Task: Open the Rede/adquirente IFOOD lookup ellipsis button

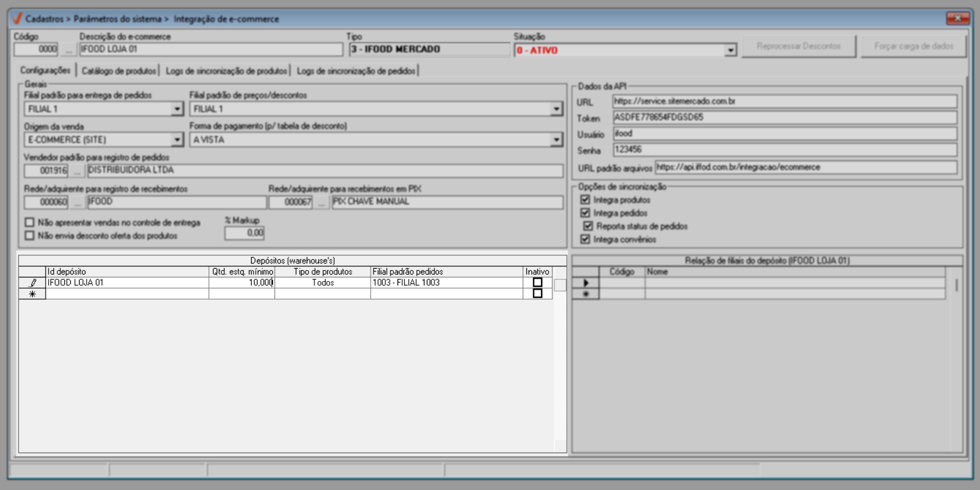Action: tap(77, 203)
